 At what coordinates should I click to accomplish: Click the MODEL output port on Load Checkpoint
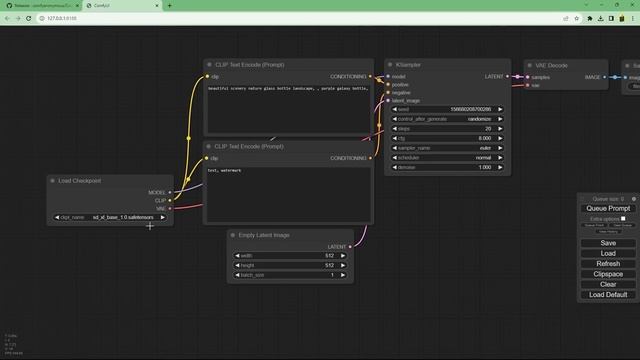coord(170,192)
